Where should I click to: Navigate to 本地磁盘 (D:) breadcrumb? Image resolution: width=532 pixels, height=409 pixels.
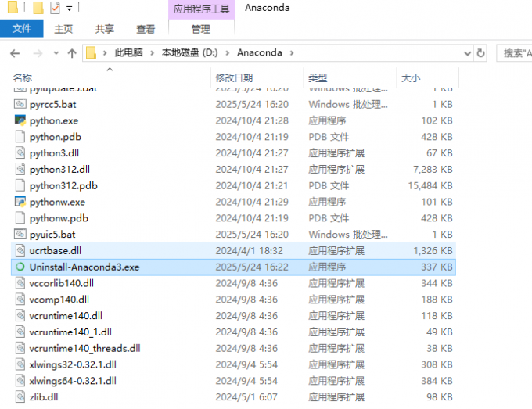coord(189,52)
